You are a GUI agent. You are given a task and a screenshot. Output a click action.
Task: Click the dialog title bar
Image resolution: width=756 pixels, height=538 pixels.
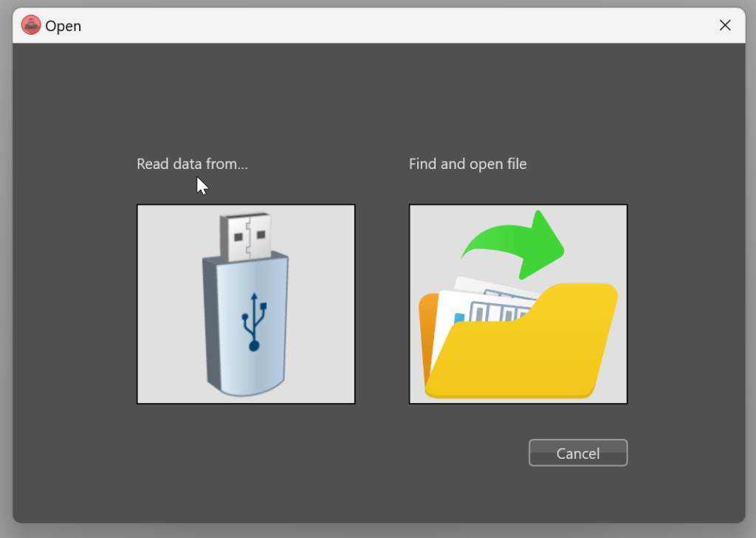click(369, 24)
